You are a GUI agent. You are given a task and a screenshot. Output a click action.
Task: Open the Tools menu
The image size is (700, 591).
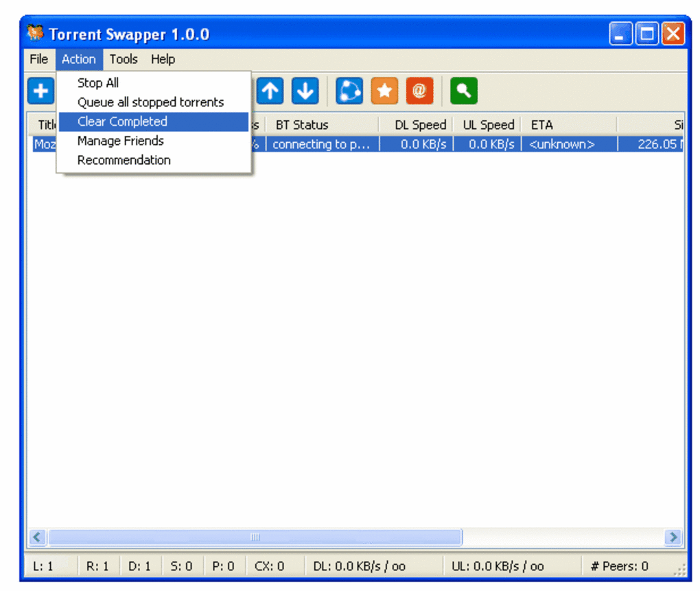pos(124,59)
